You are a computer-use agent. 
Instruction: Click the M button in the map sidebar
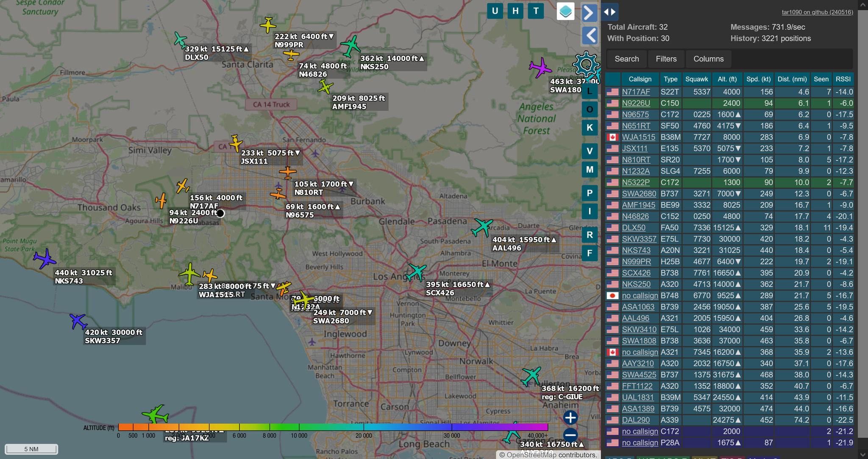(x=589, y=169)
